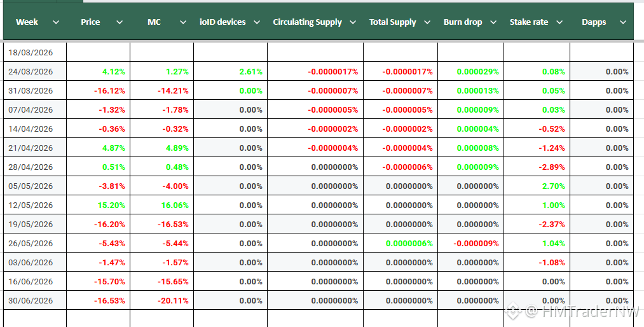
Task: Click the date cell 03/06/2026
Action: pos(35,263)
